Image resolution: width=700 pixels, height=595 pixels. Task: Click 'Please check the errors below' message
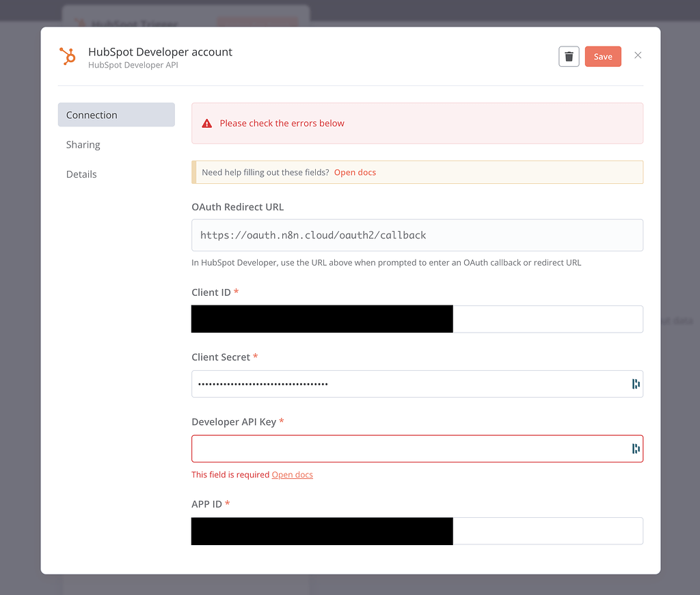click(282, 123)
